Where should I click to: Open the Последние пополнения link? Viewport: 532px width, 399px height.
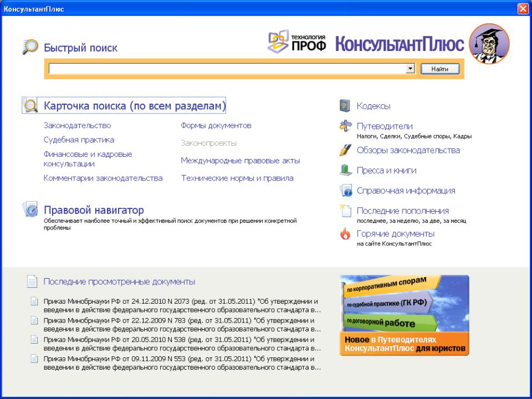pos(403,211)
